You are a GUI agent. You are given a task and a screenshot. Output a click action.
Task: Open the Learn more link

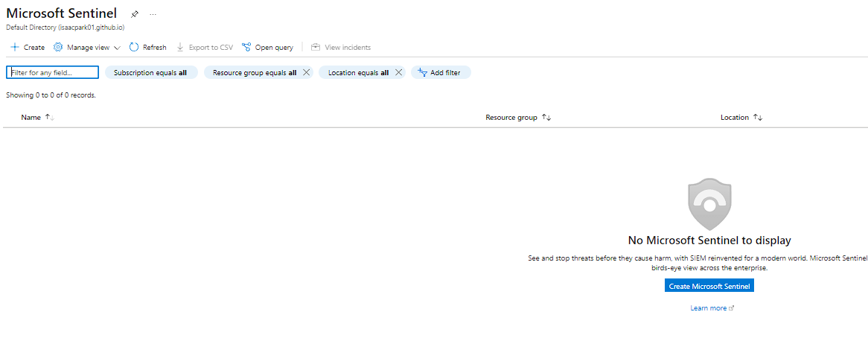point(712,307)
